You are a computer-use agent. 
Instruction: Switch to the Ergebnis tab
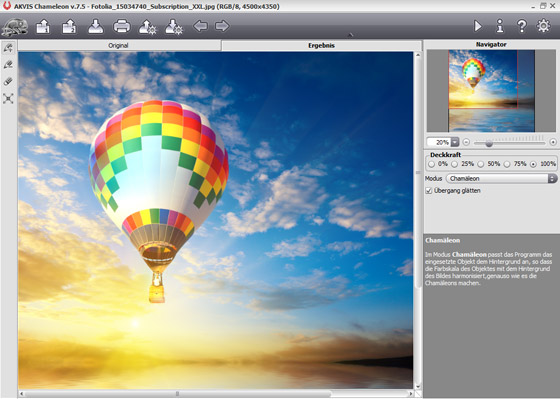click(321, 45)
